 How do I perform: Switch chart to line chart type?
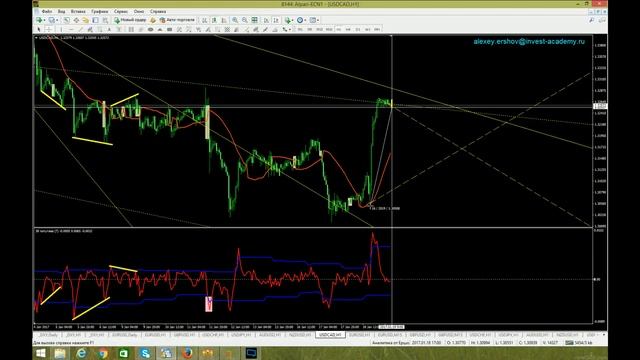tap(223, 20)
